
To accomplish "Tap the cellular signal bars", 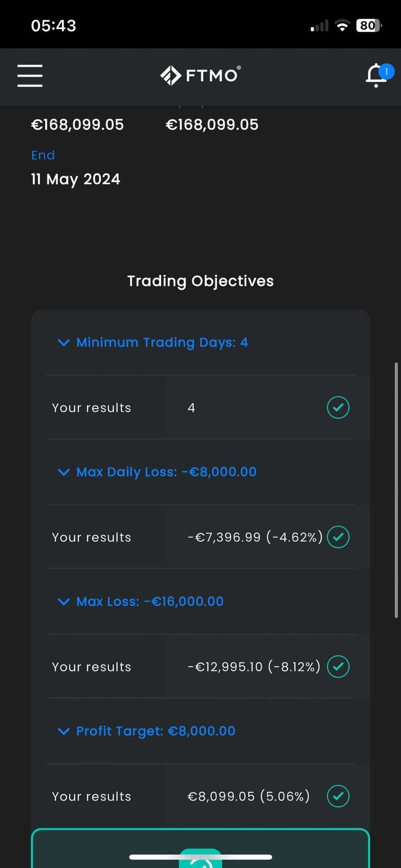I will click(x=319, y=26).
